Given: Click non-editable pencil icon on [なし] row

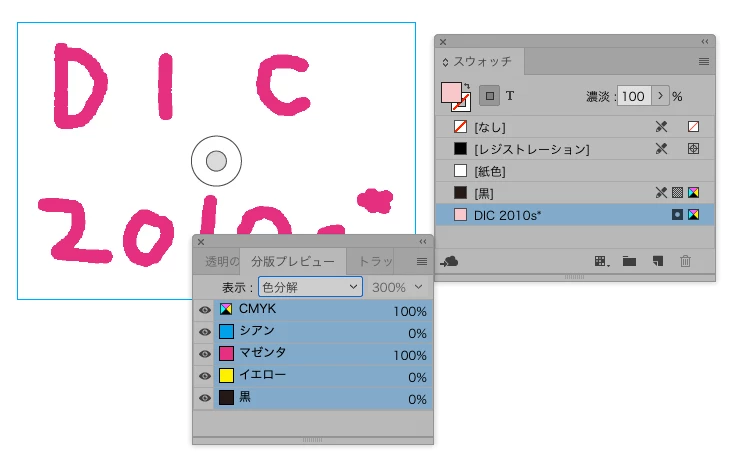Looking at the screenshot, I should pyautogui.click(x=661, y=126).
